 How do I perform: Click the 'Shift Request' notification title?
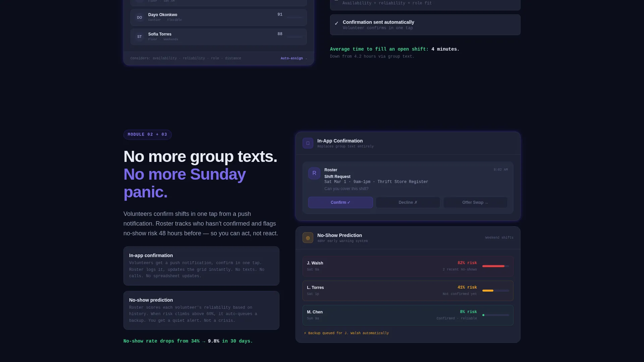pos(337,177)
